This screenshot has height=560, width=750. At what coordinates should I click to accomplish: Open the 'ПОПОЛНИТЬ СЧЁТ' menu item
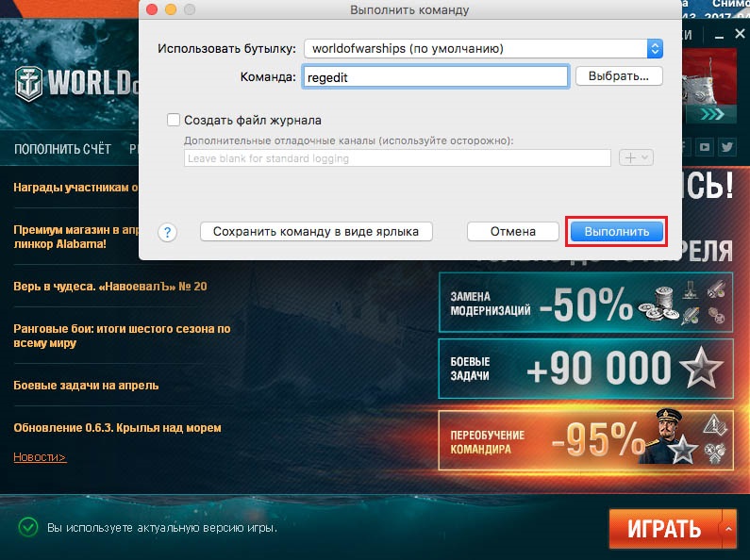(62, 149)
